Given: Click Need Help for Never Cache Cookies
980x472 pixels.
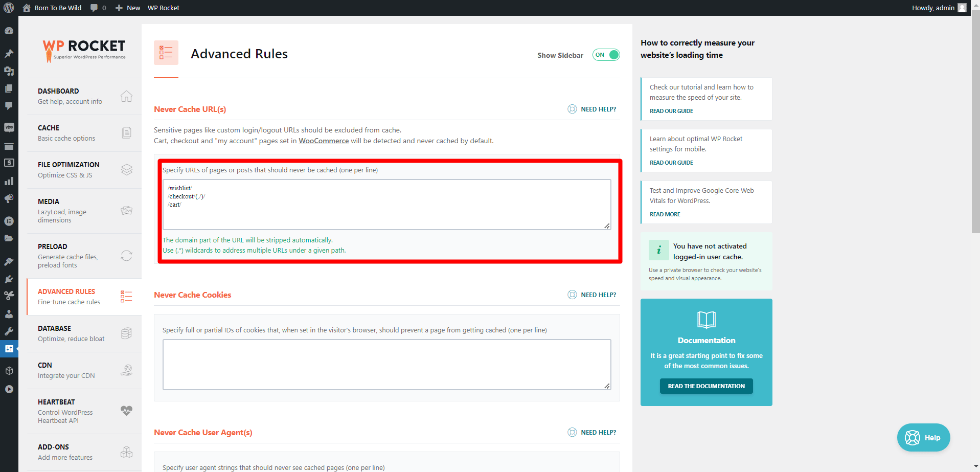Looking at the screenshot, I should 592,295.
